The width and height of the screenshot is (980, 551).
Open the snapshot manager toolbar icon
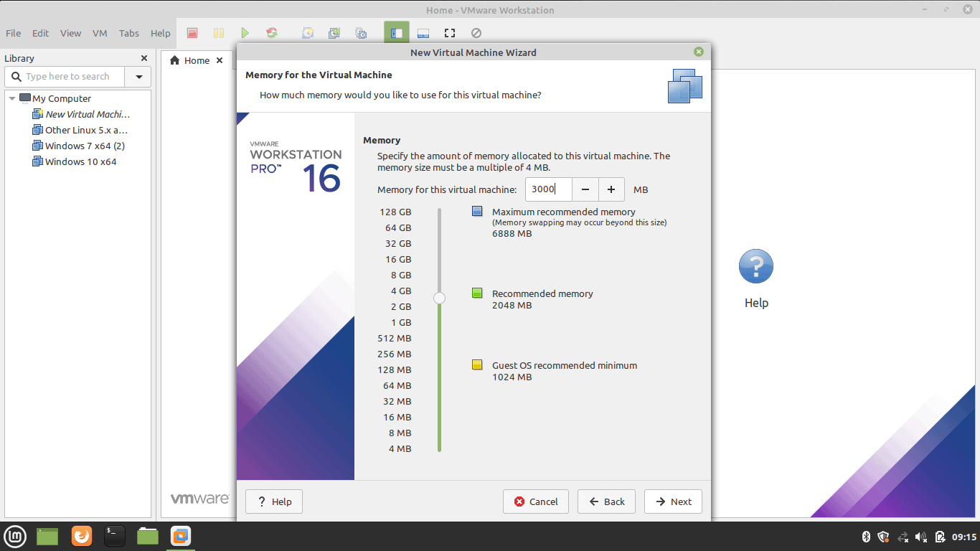361,33
